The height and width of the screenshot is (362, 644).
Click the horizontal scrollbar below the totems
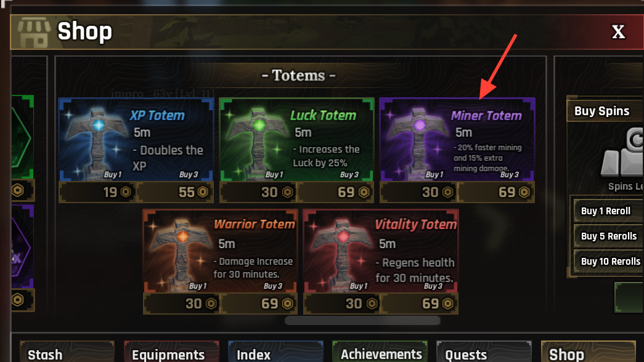(x=362, y=321)
